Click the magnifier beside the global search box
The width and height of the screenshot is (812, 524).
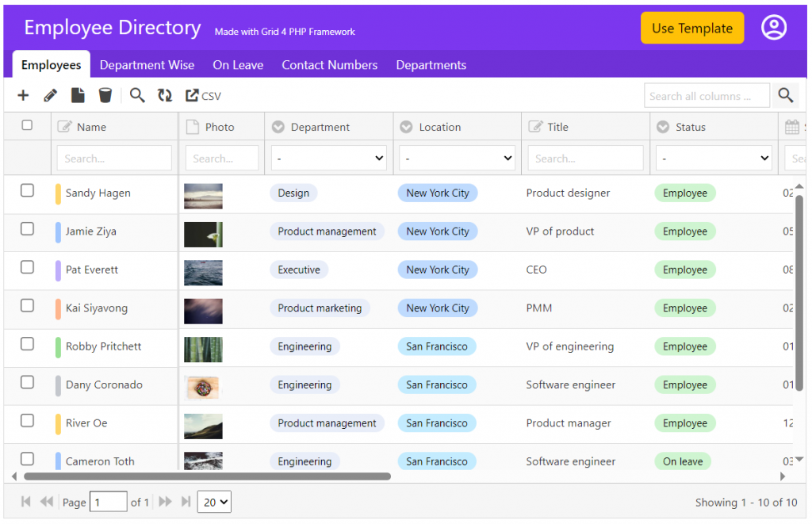(785, 95)
